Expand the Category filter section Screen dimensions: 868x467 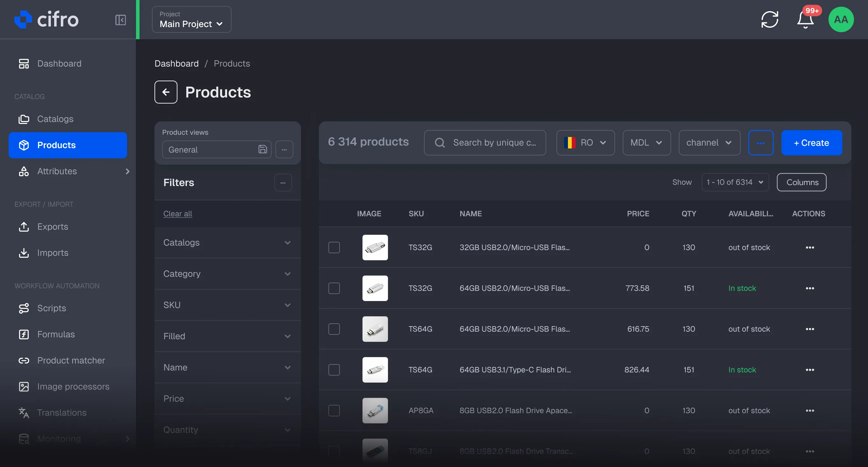point(227,274)
